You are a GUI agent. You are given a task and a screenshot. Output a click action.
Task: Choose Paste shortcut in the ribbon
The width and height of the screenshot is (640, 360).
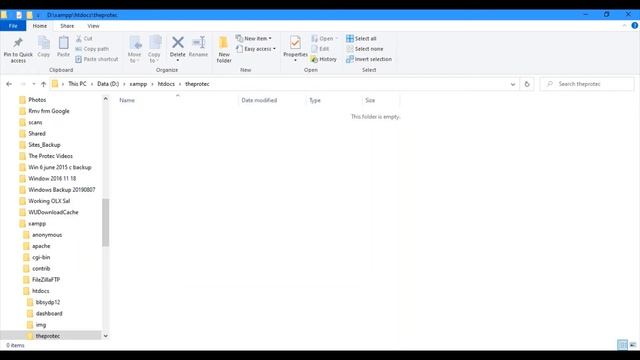97,59
